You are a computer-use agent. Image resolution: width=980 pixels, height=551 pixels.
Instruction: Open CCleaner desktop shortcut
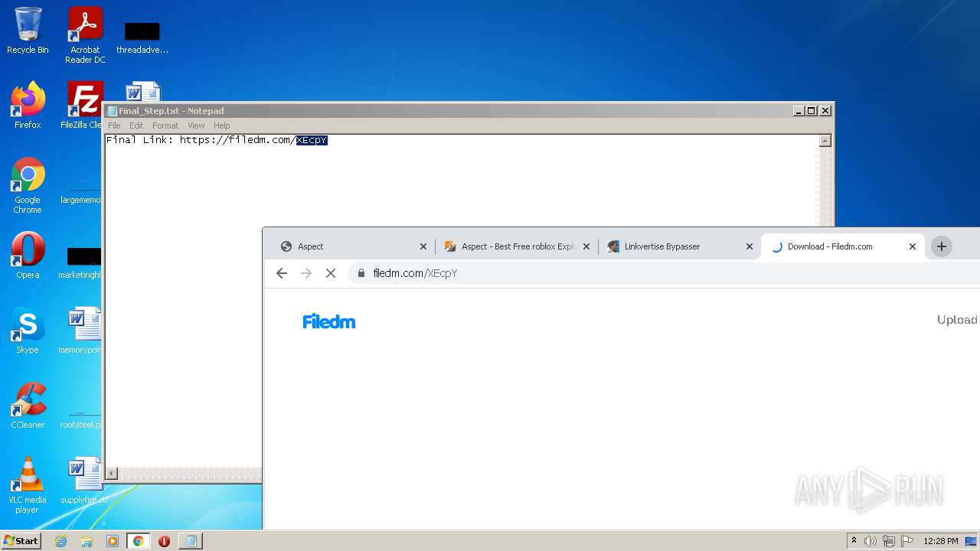point(28,406)
